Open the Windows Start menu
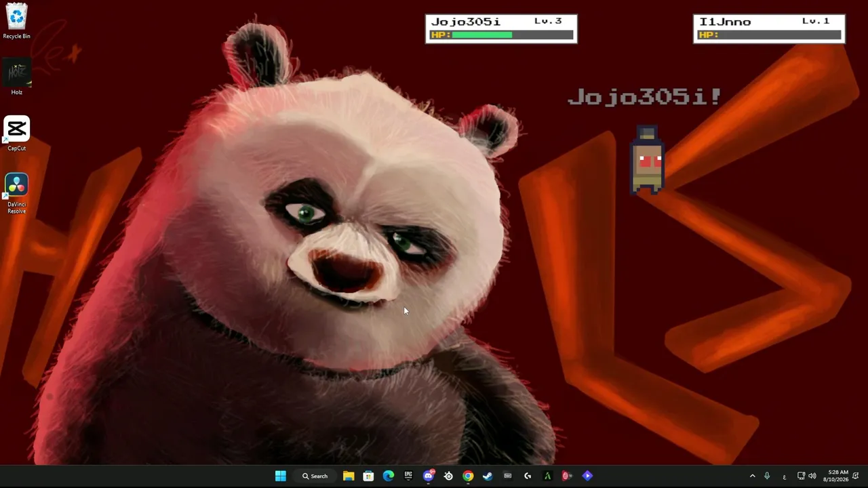This screenshot has width=868, height=488. [281, 476]
